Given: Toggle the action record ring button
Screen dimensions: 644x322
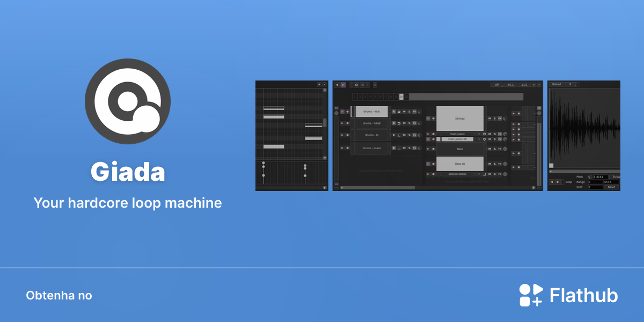Looking at the screenshot, I should pyautogui.click(x=356, y=85).
